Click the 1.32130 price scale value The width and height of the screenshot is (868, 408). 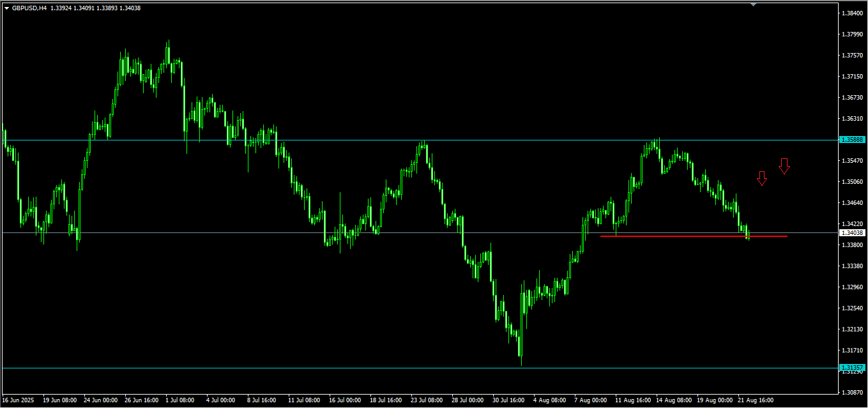pos(852,329)
